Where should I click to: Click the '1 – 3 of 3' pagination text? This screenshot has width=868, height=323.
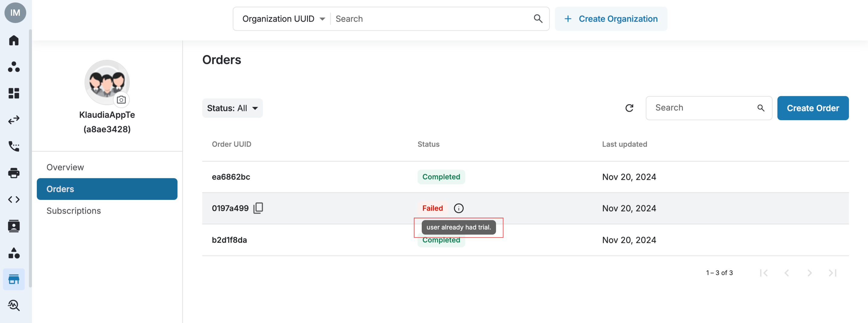point(719,273)
